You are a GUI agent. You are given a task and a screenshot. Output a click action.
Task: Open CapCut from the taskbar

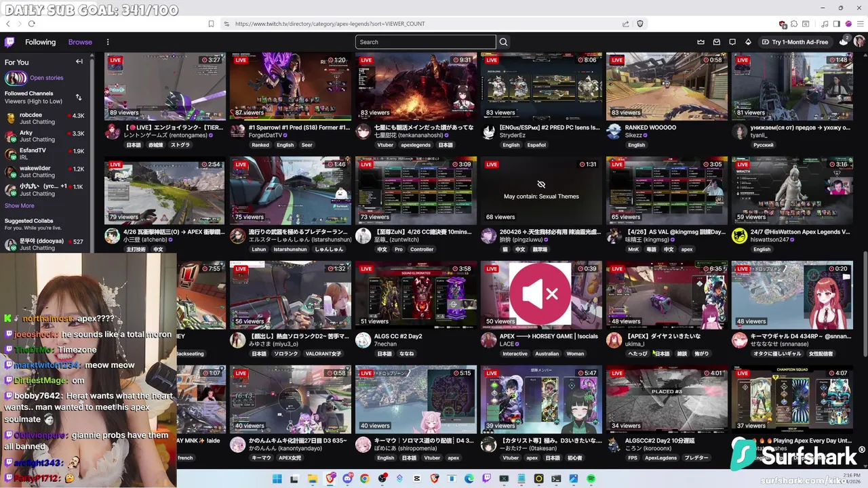click(416, 479)
